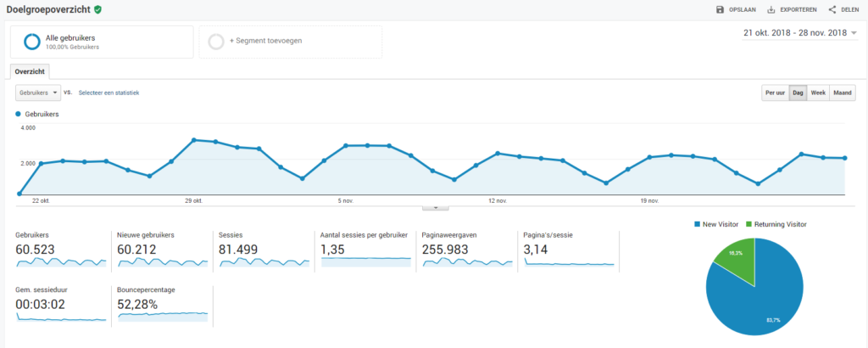This screenshot has height=348, width=868.
Task: Click the green verified shield icon
Action: click(98, 9)
